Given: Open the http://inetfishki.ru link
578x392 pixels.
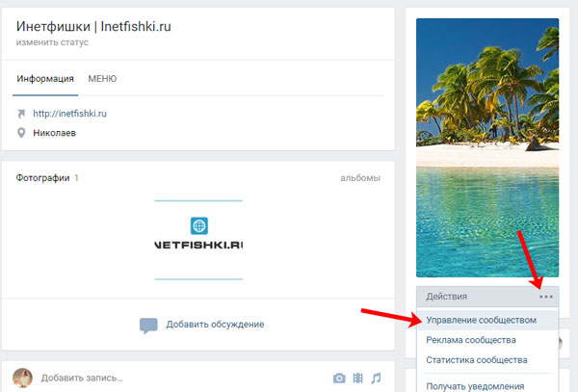Looking at the screenshot, I should [x=69, y=114].
